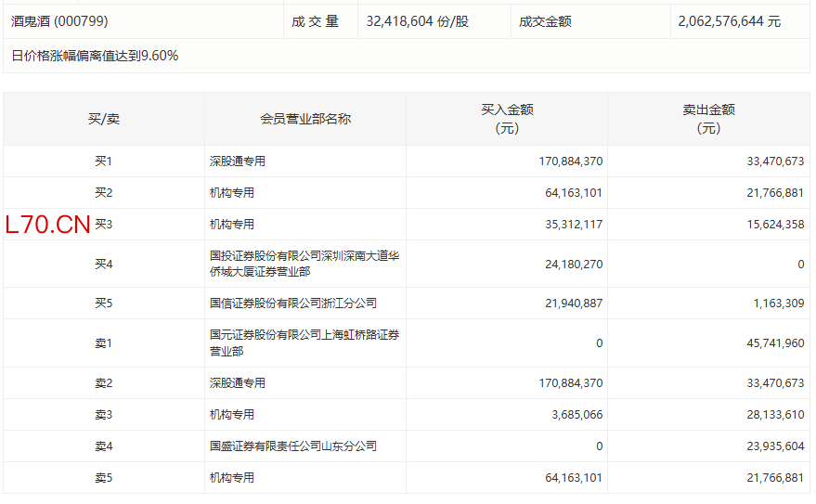816x504 pixels.
Task: Click the 酒鬼酒 (000799) stock name
Action: pyautogui.click(x=59, y=21)
